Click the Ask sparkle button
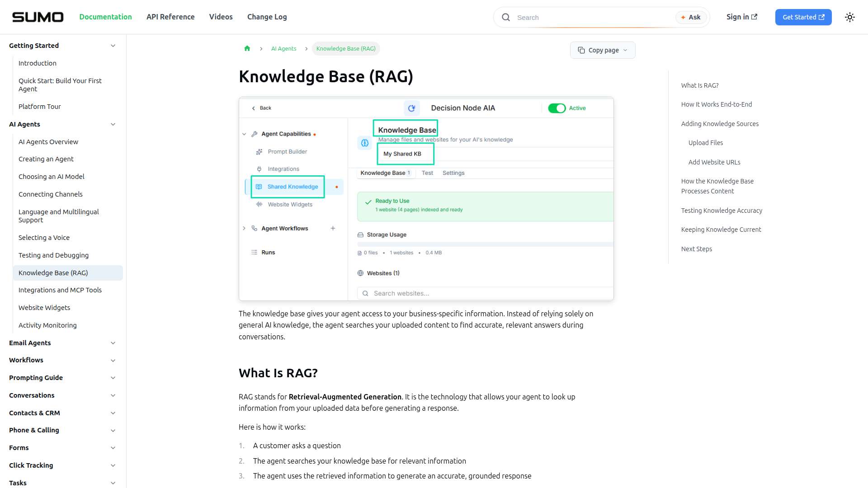This screenshot has height=488, width=868. coord(691,17)
